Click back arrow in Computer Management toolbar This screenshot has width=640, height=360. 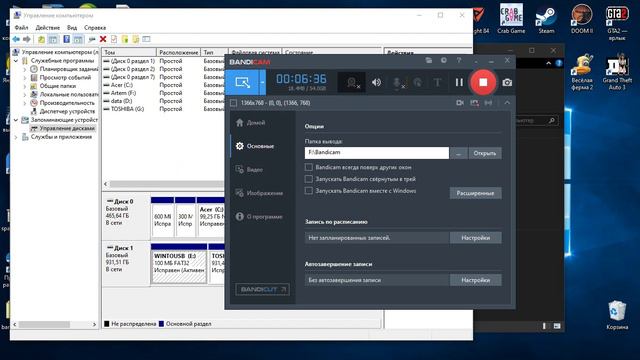(16, 39)
